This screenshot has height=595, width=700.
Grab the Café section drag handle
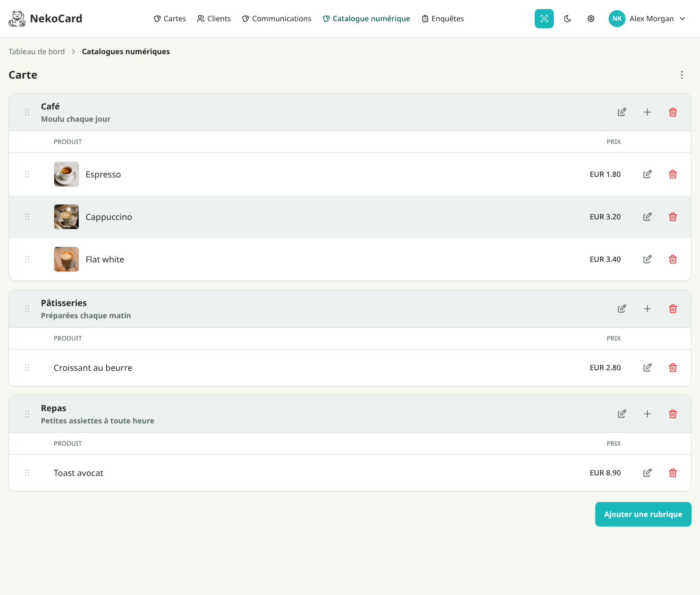pos(27,112)
